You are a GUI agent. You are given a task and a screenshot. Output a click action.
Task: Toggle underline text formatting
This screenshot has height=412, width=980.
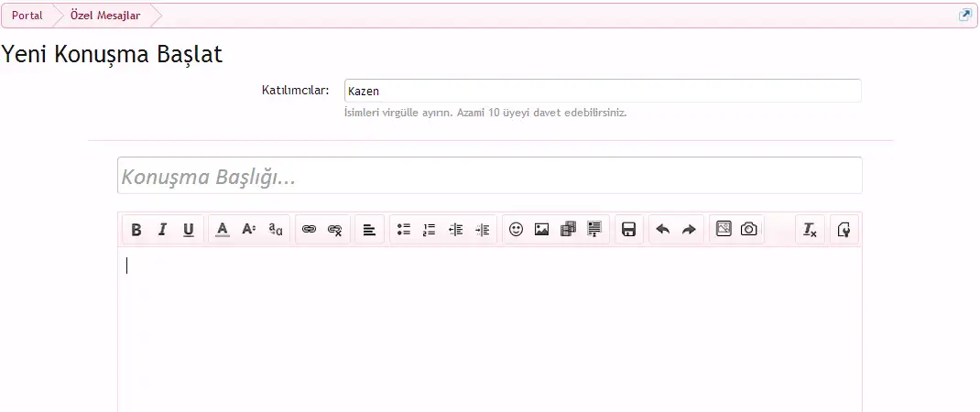[188, 230]
